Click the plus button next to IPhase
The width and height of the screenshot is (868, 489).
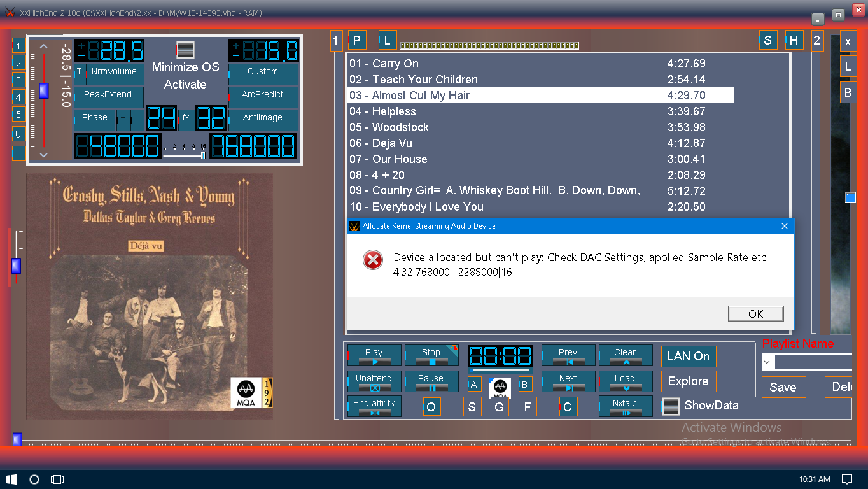tap(123, 120)
